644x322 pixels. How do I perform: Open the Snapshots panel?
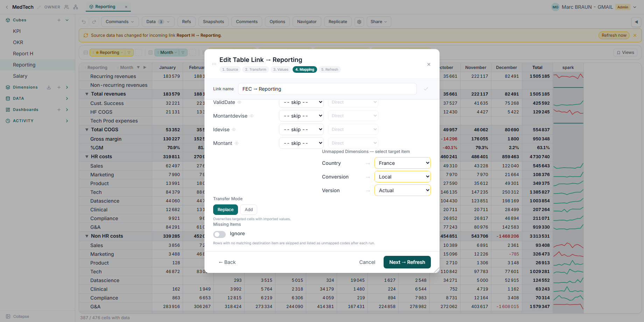[x=213, y=22]
